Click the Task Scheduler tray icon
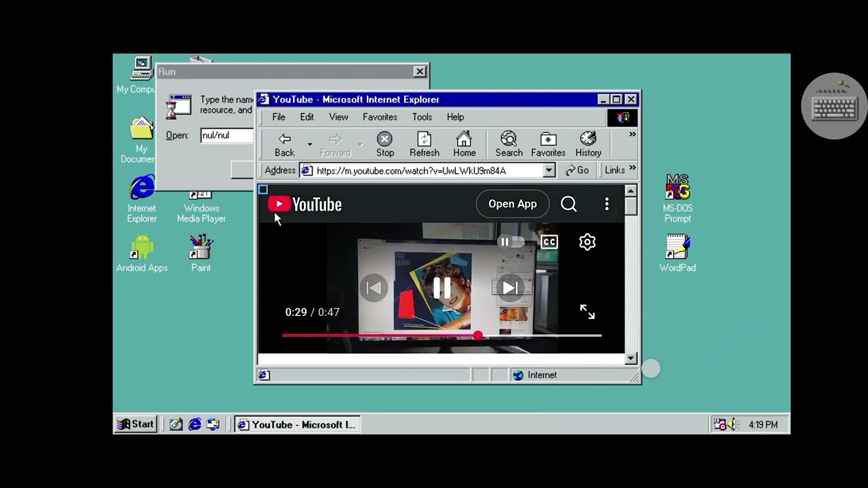This screenshot has width=868, height=488. [720, 424]
